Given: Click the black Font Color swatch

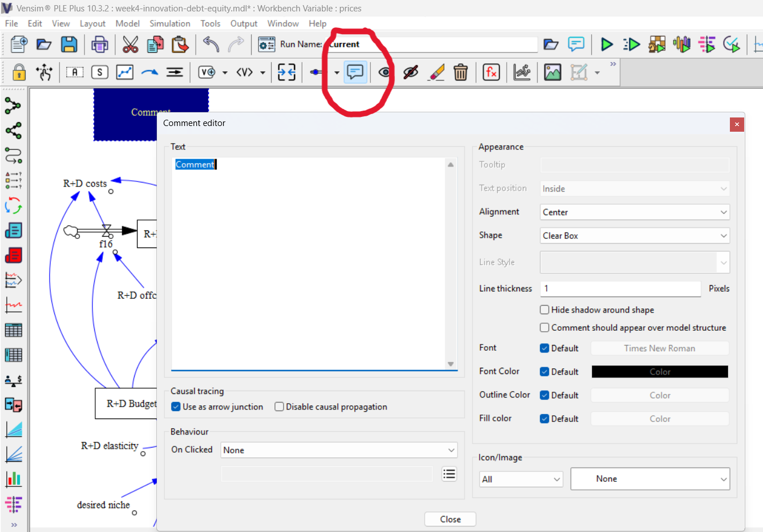Looking at the screenshot, I should 660,372.
